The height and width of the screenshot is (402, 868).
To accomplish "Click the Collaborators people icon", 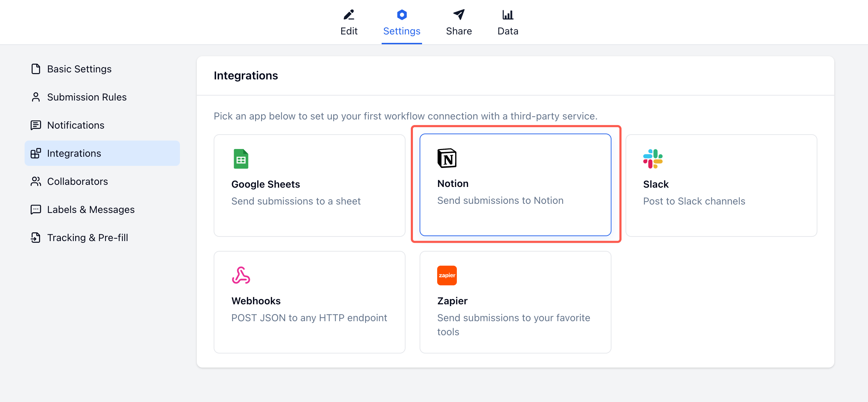I will click(36, 181).
